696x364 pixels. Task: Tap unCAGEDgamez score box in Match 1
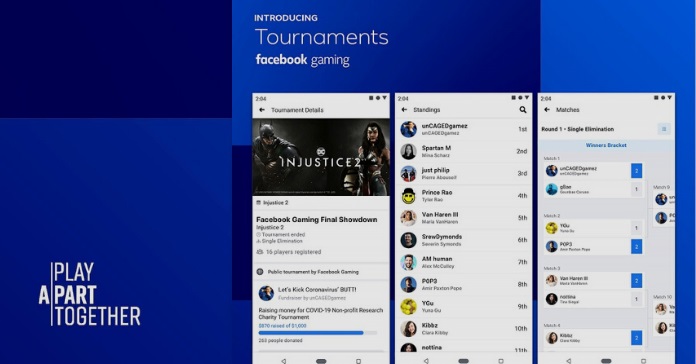click(x=637, y=171)
